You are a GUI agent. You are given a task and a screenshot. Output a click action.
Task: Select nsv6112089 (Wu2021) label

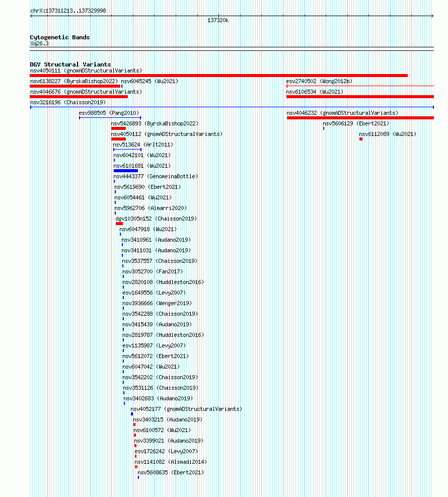[388, 134]
